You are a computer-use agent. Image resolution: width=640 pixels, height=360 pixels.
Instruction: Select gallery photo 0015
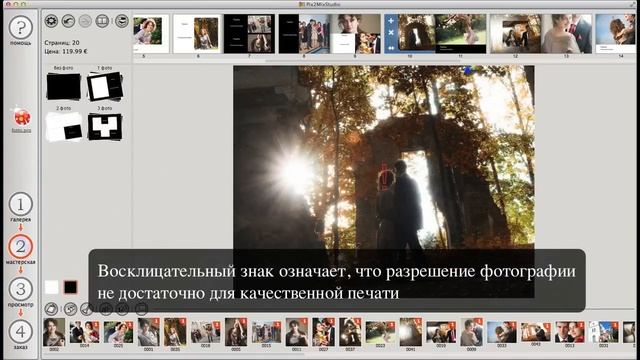267,332
